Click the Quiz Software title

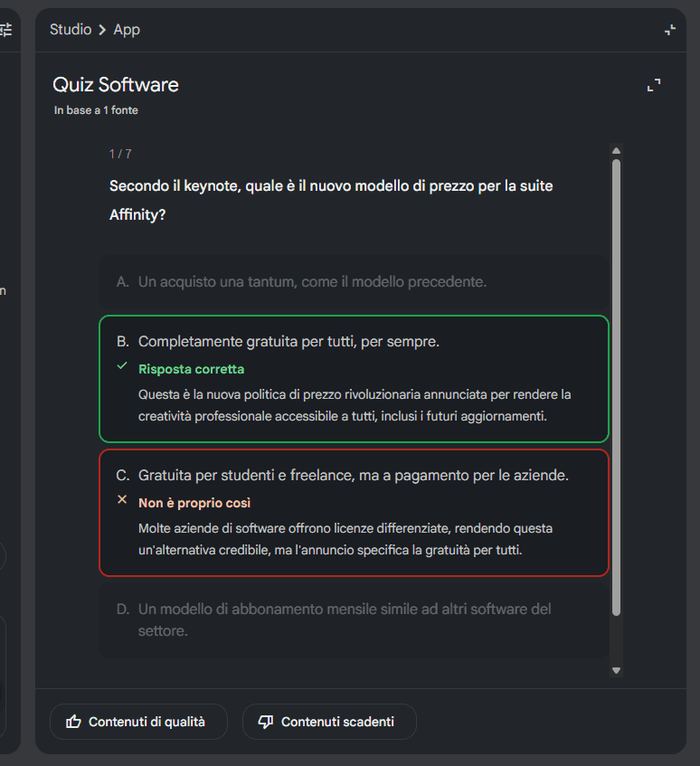[x=116, y=85]
